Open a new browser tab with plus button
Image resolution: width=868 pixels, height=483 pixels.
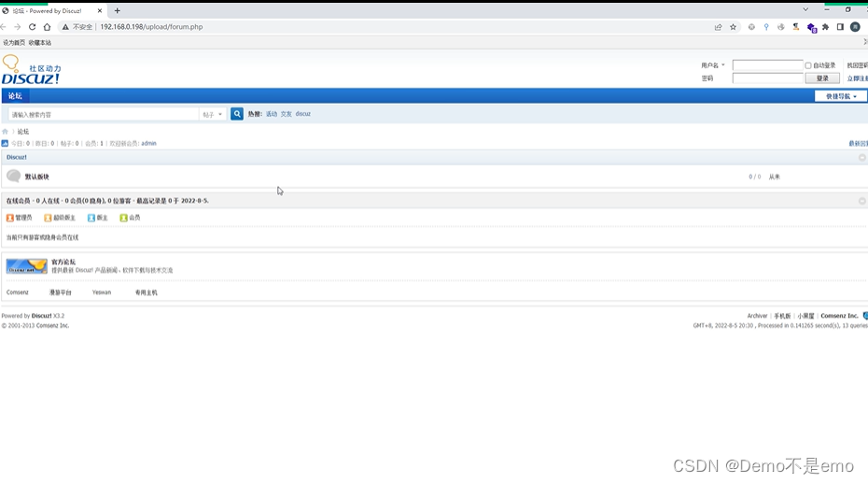[x=118, y=10]
